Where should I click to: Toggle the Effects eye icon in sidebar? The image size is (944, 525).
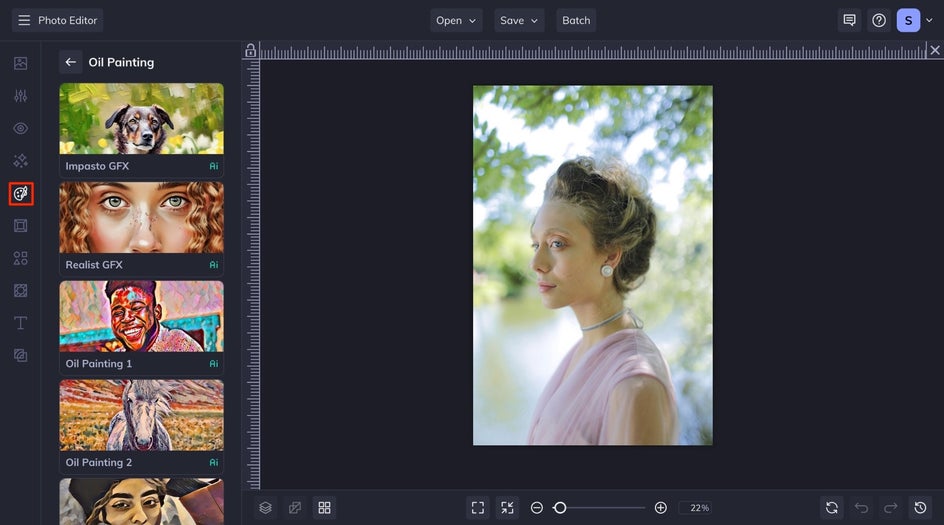pyautogui.click(x=21, y=128)
